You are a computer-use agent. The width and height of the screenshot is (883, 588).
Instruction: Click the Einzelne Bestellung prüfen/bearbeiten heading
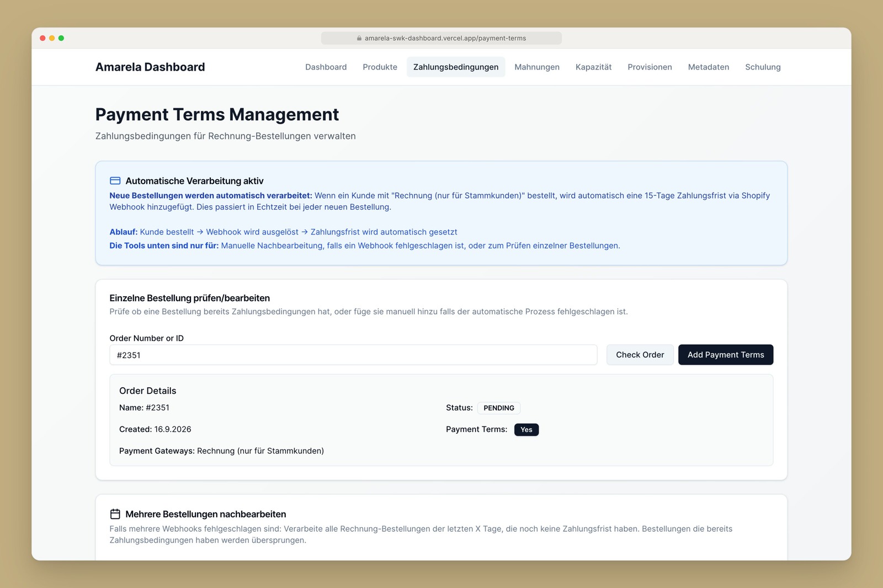[x=190, y=298]
